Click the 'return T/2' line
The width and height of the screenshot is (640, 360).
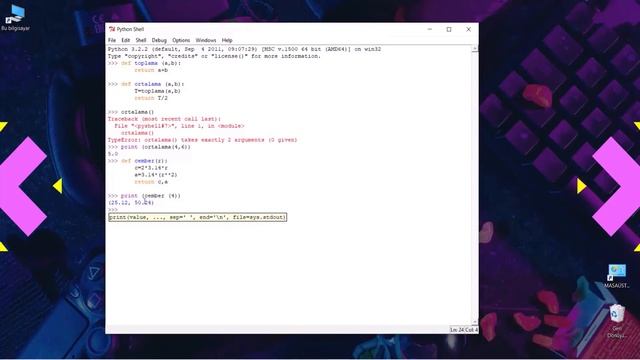point(151,98)
